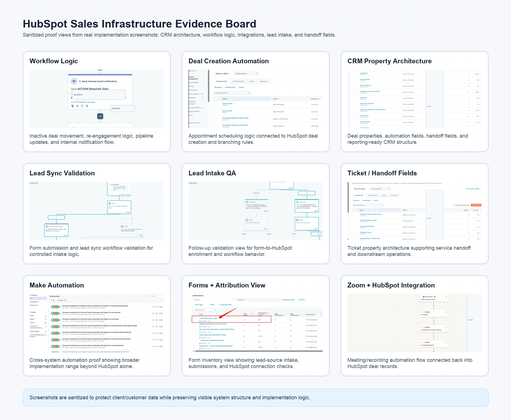Check the Lead Intake Form — NEW row checkbox
511x420 pixels.
tap(195, 320)
